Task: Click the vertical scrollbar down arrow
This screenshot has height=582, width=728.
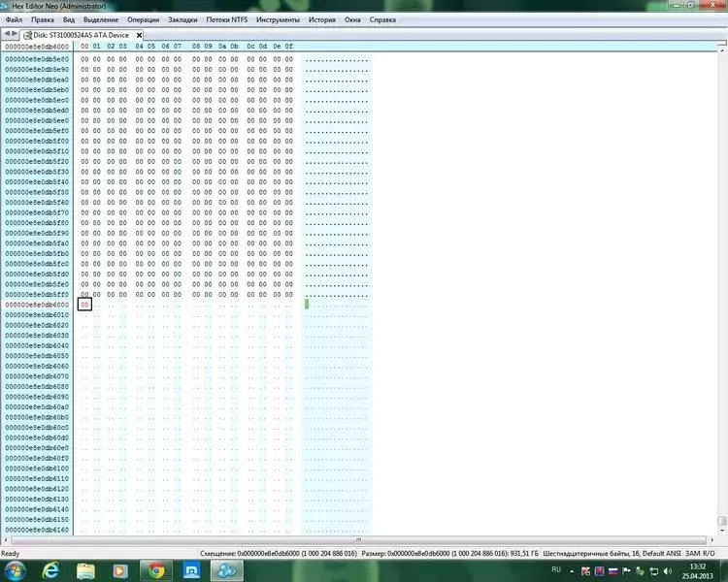Action: (x=722, y=531)
